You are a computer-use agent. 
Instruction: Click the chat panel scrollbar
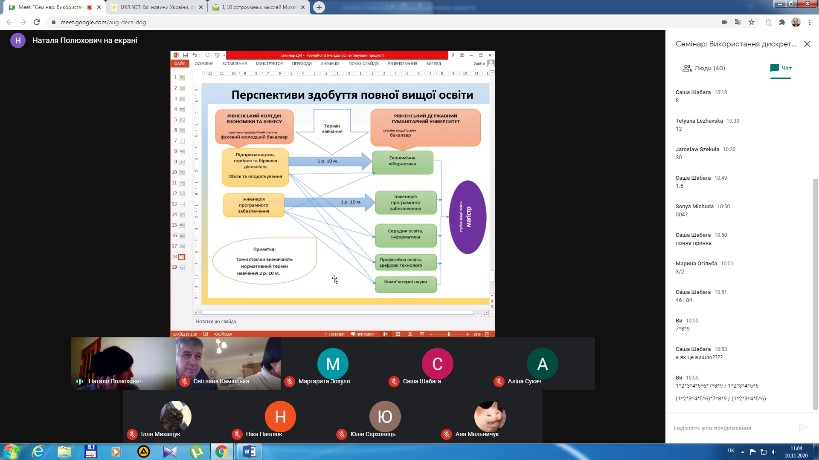pos(815,292)
